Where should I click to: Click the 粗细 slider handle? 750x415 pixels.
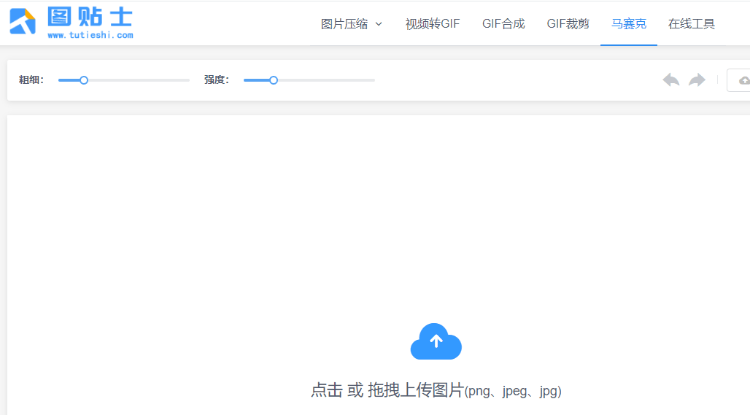pyautogui.click(x=84, y=80)
